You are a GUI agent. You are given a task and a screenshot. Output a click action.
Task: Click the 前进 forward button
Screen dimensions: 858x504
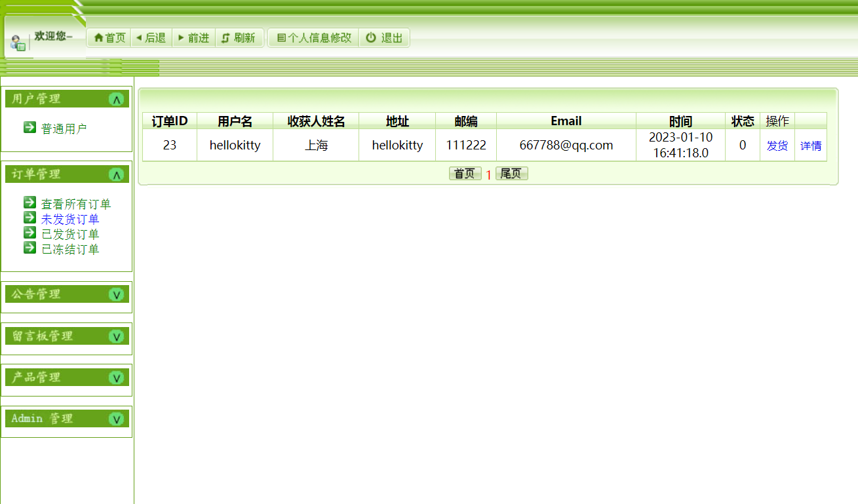pos(194,38)
